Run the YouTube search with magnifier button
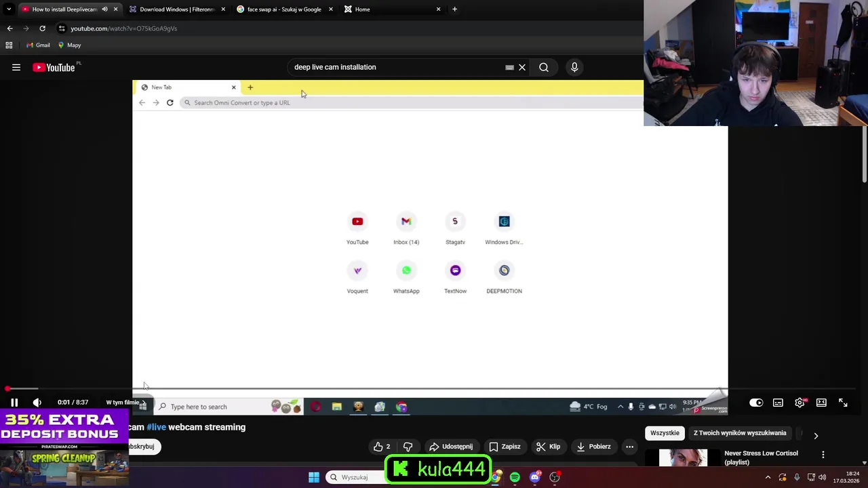Viewport: 868px width, 488px height. 544,67
